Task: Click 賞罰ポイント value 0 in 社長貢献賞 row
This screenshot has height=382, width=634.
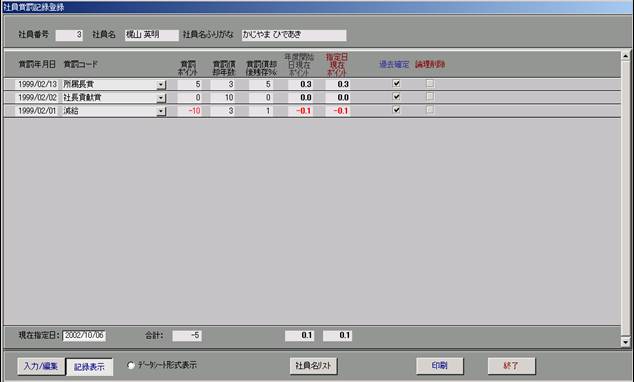Action: 190,98
